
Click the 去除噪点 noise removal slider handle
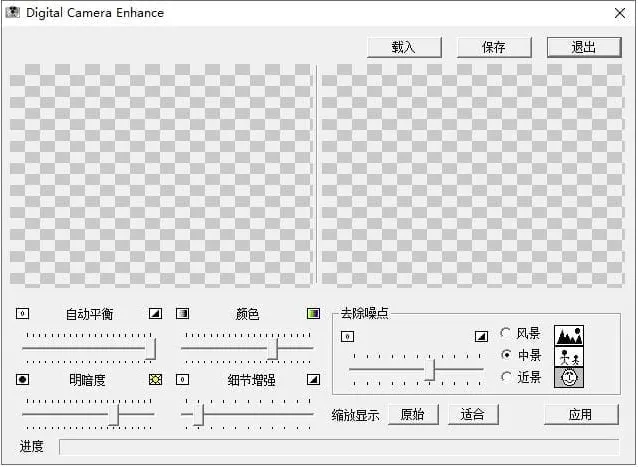click(x=430, y=370)
